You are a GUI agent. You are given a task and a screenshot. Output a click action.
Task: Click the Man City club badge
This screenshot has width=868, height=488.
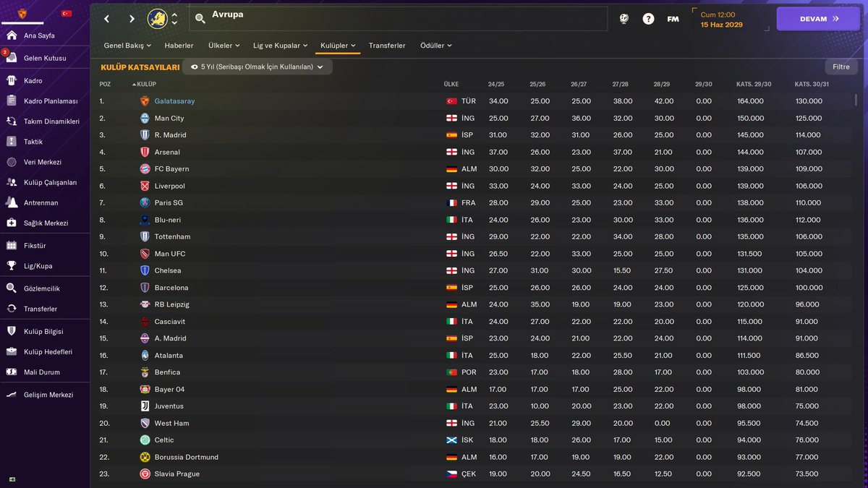pos(145,118)
